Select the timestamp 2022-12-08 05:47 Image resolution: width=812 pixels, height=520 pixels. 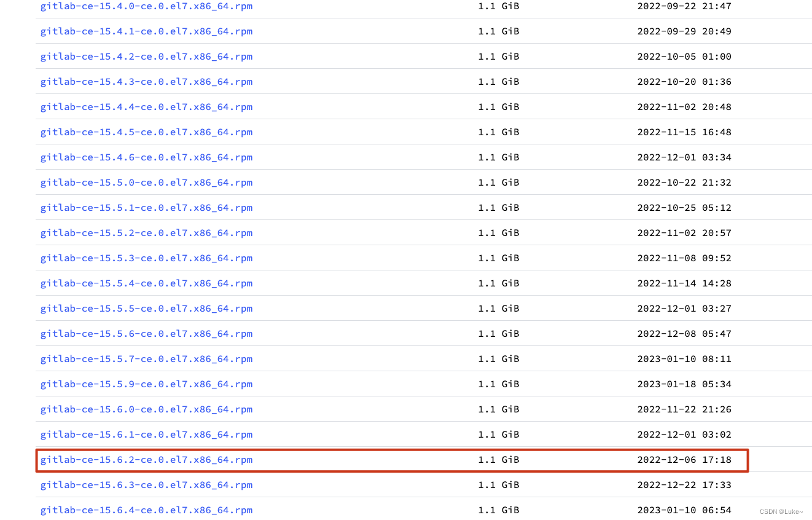pyautogui.click(x=684, y=334)
